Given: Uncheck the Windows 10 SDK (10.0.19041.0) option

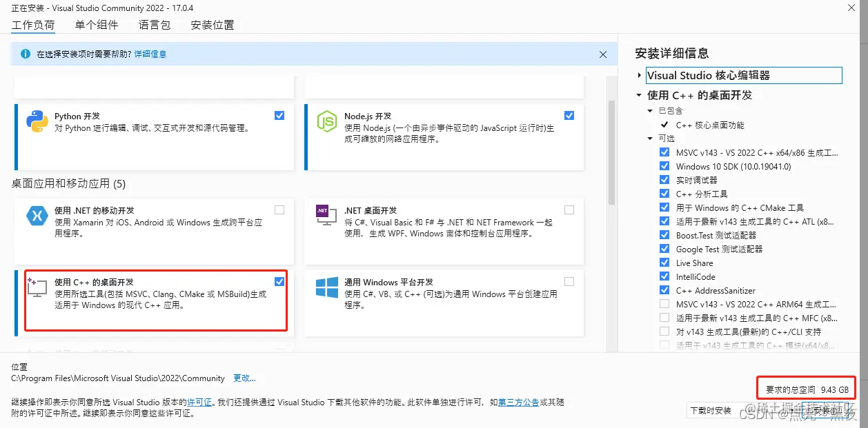Looking at the screenshot, I should [664, 166].
